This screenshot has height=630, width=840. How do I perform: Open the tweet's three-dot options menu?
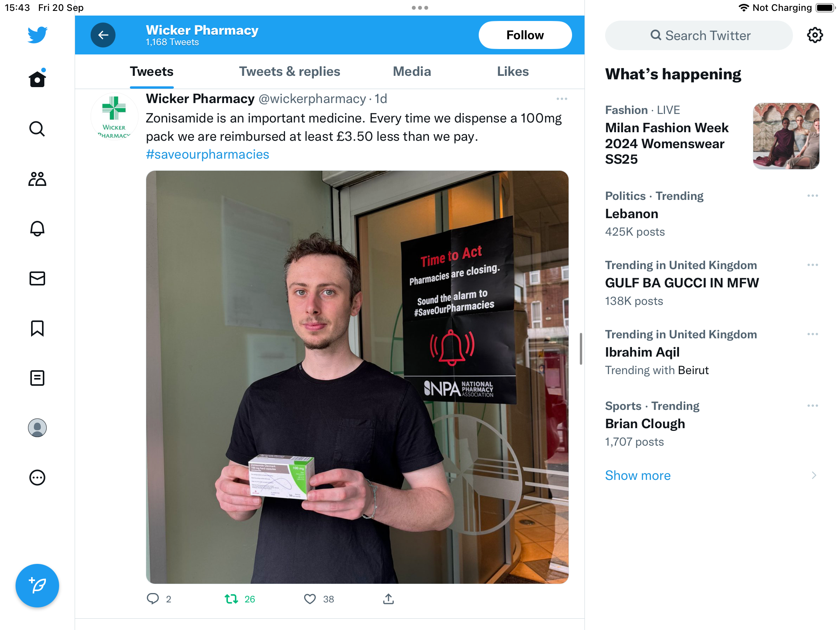click(562, 99)
